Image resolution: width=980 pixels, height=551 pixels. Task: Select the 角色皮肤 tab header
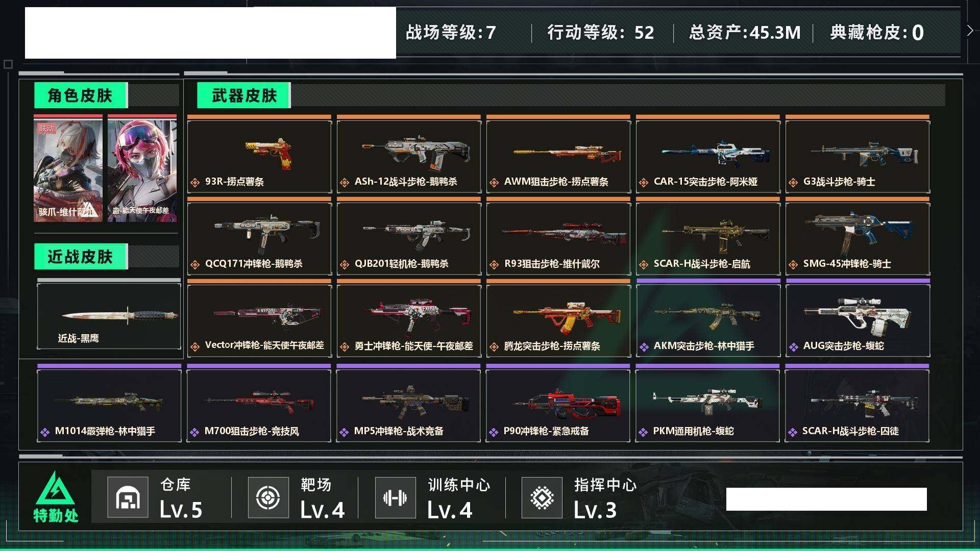coord(81,95)
